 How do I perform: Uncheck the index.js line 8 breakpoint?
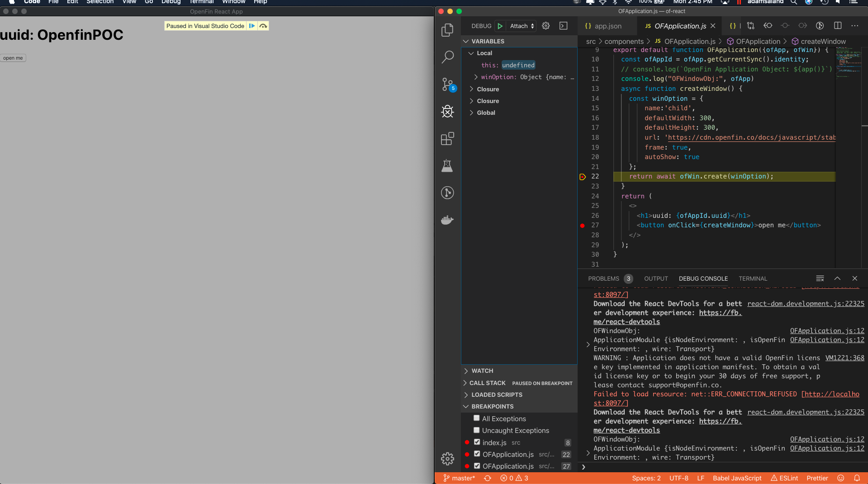pos(476,442)
